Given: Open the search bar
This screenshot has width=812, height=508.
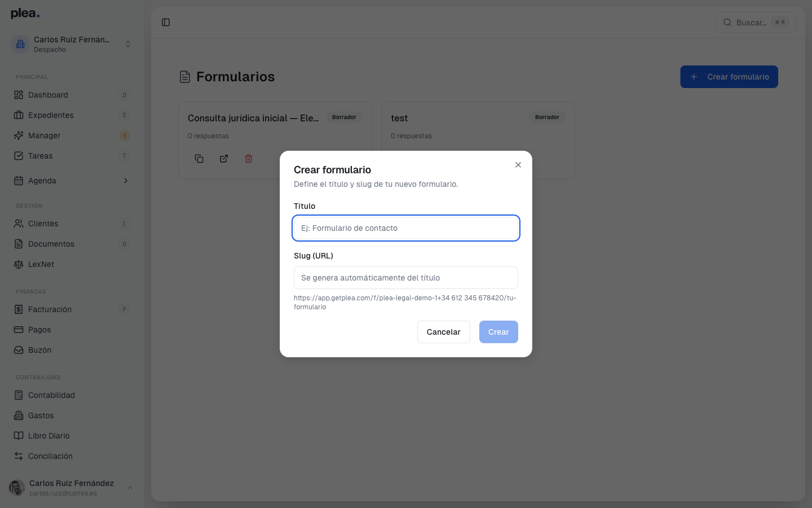Looking at the screenshot, I should click(756, 22).
